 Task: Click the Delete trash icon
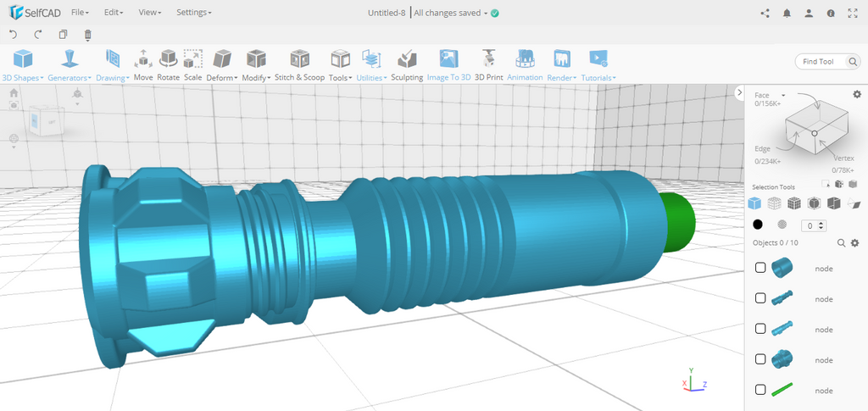87,35
